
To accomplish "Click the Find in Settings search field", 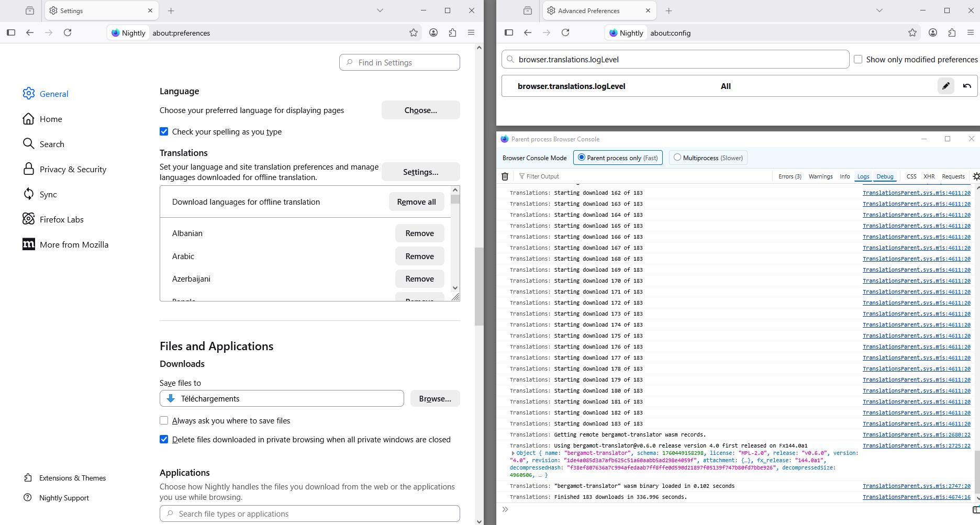I will tap(399, 62).
